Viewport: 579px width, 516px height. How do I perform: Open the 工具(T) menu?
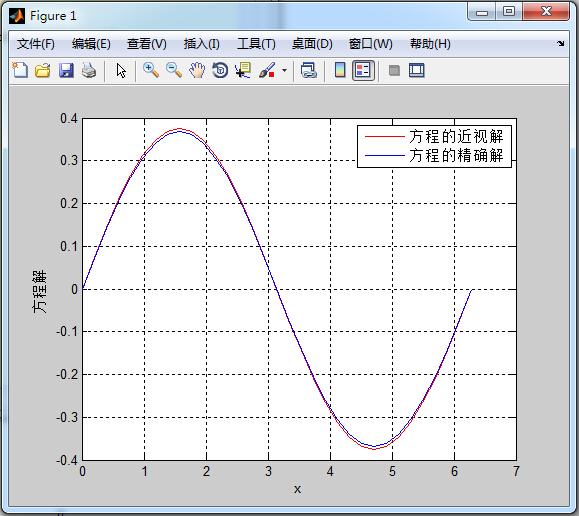[x=256, y=44]
